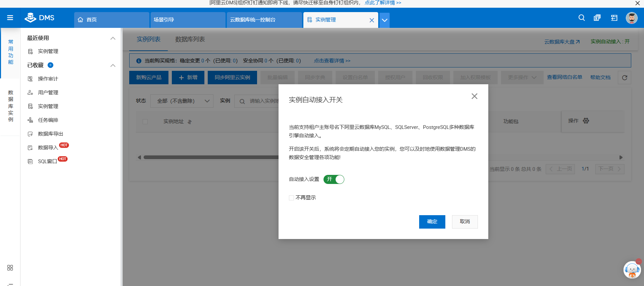Click the 用户管理 icon in sidebar
The height and width of the screenshot is (286, 644).
point(30,93)
